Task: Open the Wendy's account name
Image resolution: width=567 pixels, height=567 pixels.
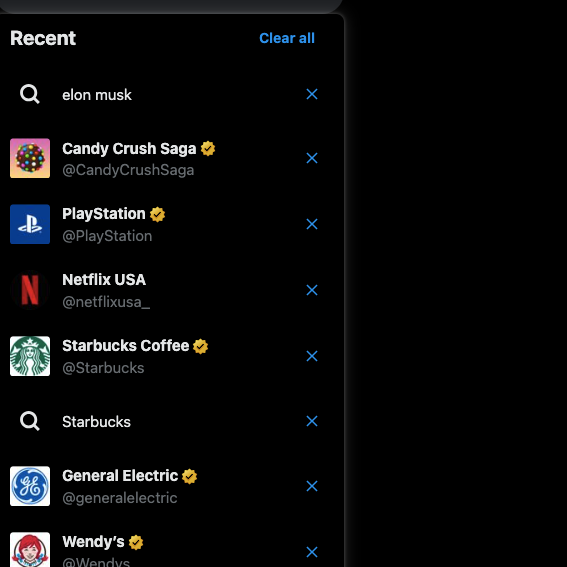Action: 93,542
